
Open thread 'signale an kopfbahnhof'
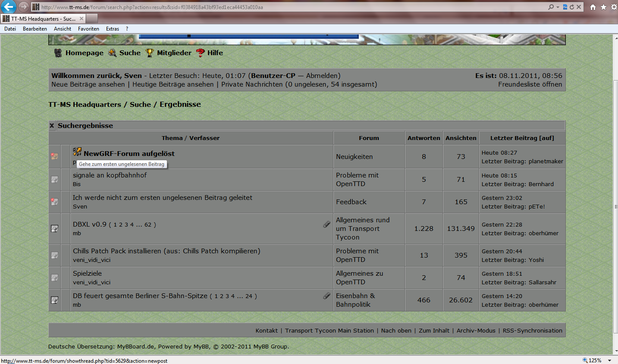point(110,175)
